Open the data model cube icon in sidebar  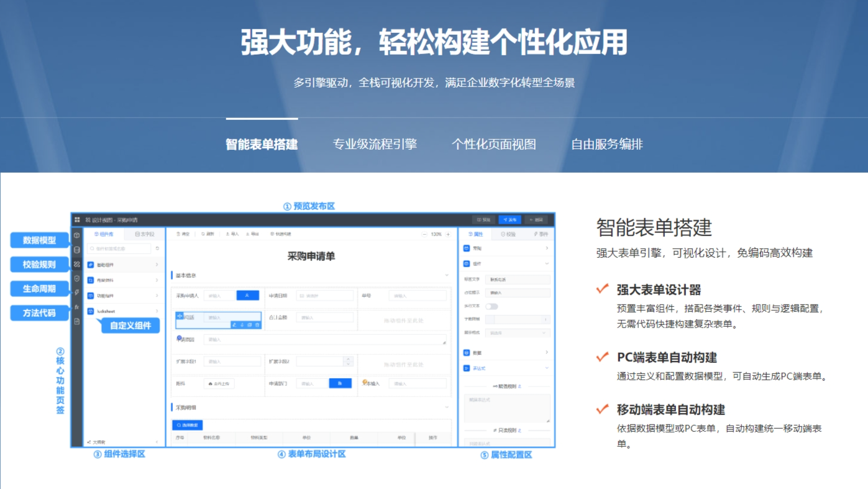point(77,235)
